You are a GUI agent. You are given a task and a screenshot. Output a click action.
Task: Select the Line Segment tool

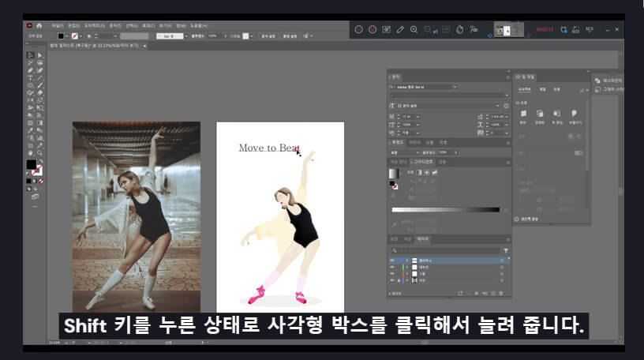(39, 77)
